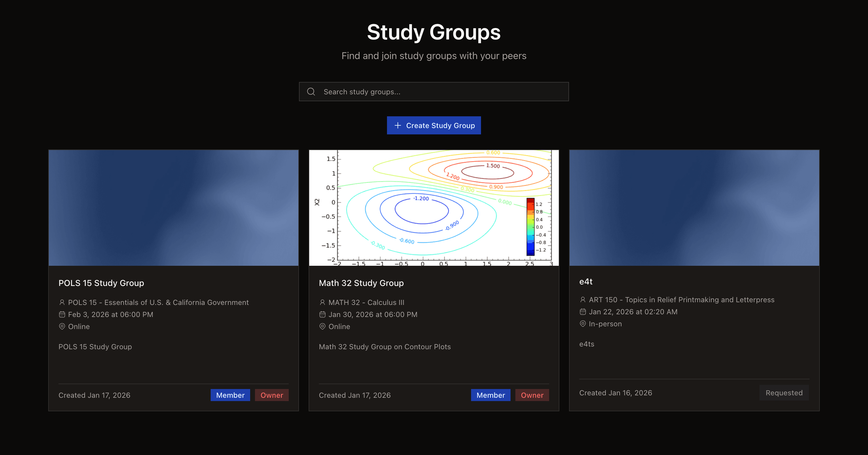This screenshot has height=455, width=868.
Task: Click the Member badge on POLS 15 card
Action: click(230, 395)
